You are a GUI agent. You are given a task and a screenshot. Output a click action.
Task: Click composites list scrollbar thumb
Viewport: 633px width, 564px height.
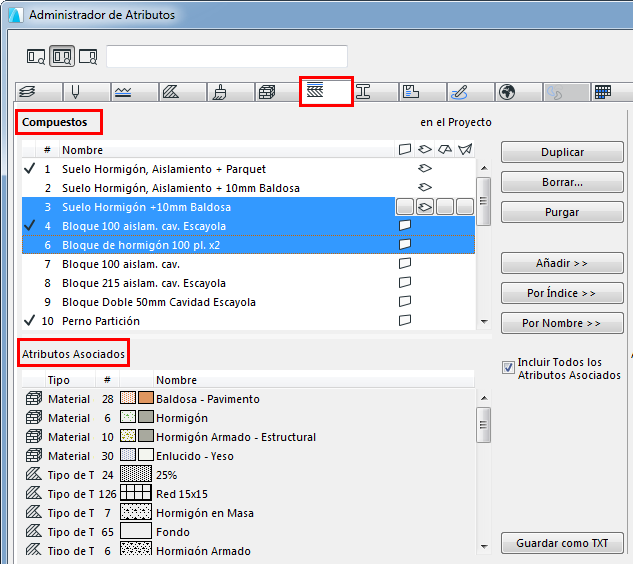[484, 201]
